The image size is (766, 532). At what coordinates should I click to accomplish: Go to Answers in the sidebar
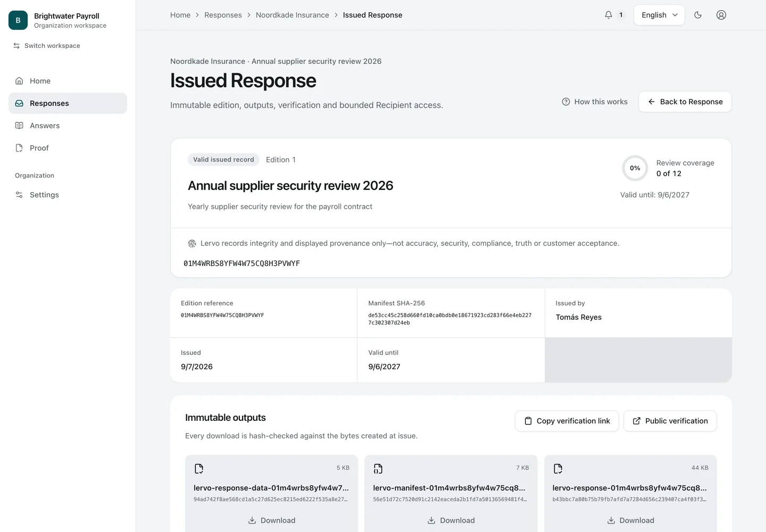[68, 126]
